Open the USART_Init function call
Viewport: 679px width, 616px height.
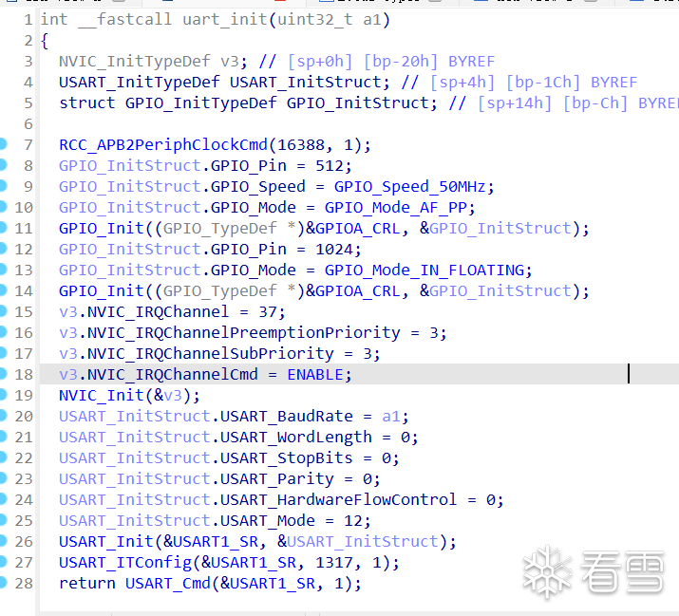coord(106,542)
